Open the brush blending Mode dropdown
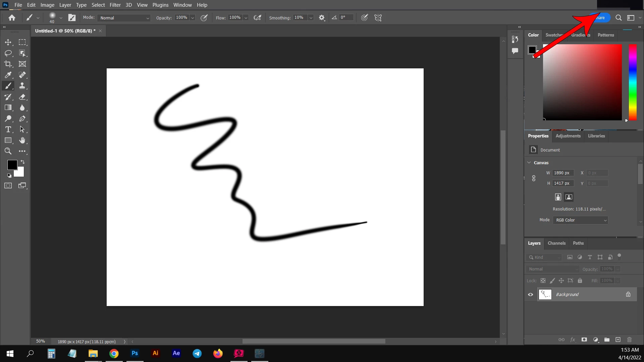This screenshot has height=362, width=644. [x=124, y=18]
